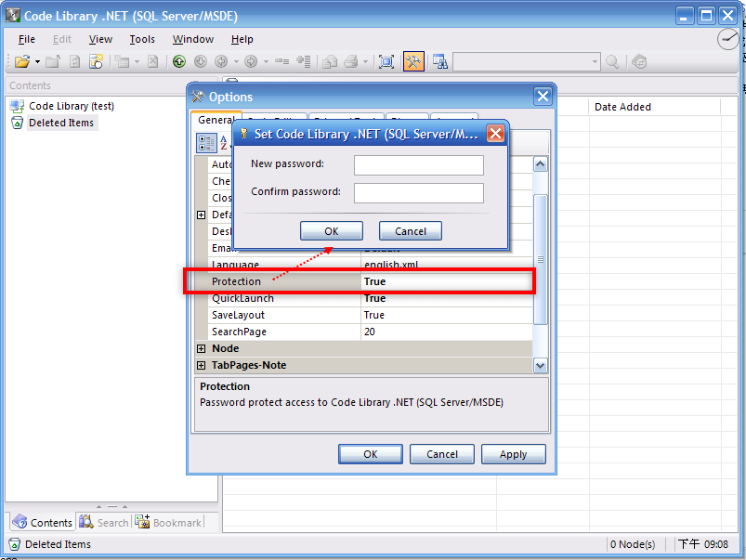Click the property grid scroll-down arrow
The height and width of the screenshot is (560, 746).
541,366
